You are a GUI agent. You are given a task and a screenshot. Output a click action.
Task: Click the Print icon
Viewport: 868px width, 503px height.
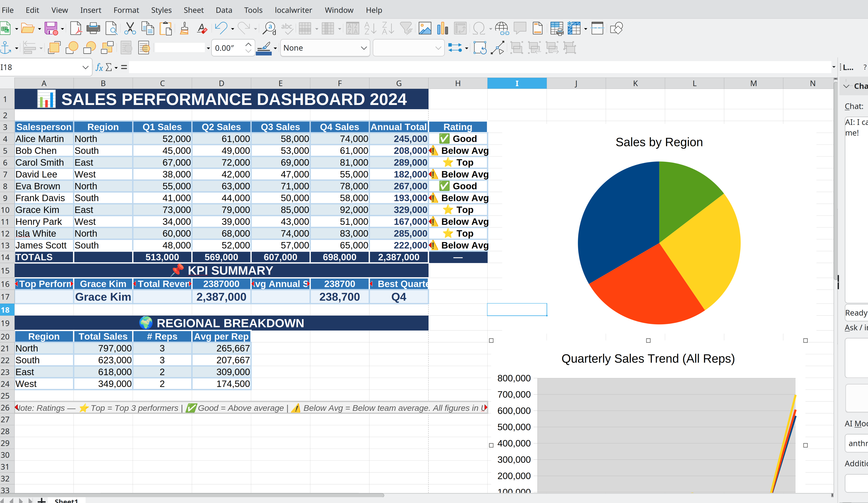click(93, 28)
